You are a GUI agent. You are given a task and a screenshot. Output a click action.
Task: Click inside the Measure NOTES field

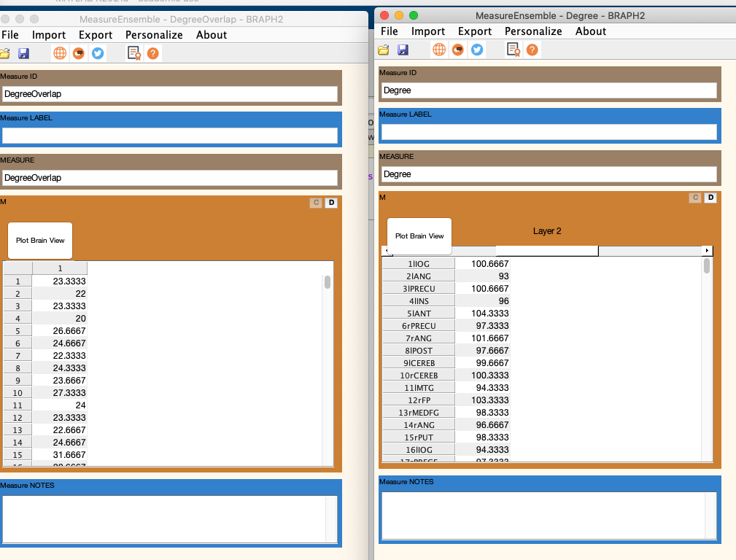pyautogui.click(x=546, y=514)
